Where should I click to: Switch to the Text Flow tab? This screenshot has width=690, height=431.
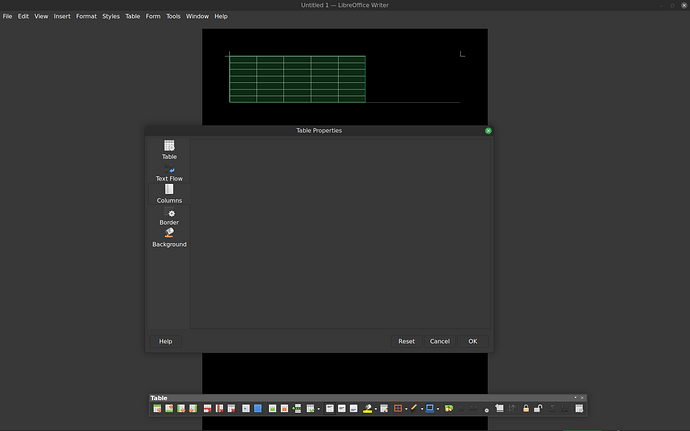pos(169,172)
